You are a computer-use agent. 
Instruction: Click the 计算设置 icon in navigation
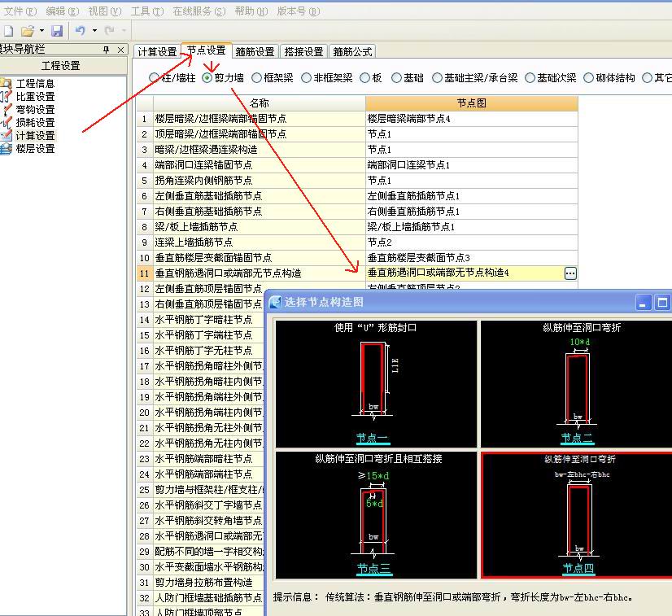6,135
